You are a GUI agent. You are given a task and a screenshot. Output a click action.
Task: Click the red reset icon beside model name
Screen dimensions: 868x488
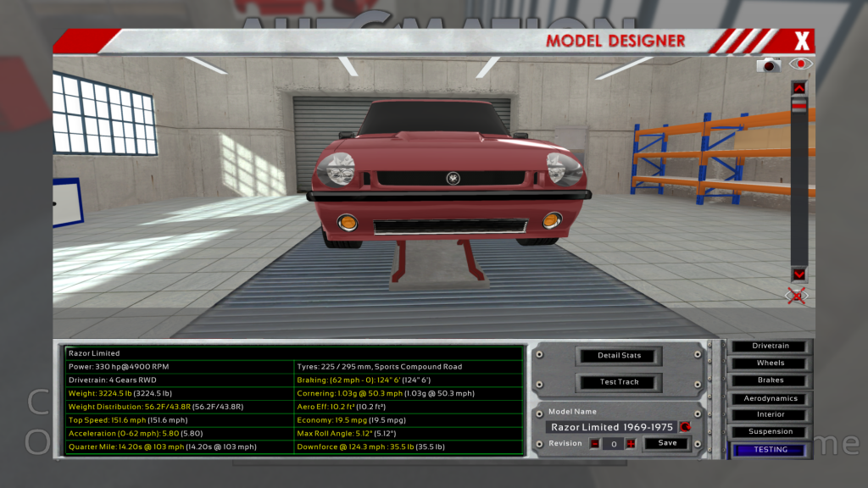point(685,427)
